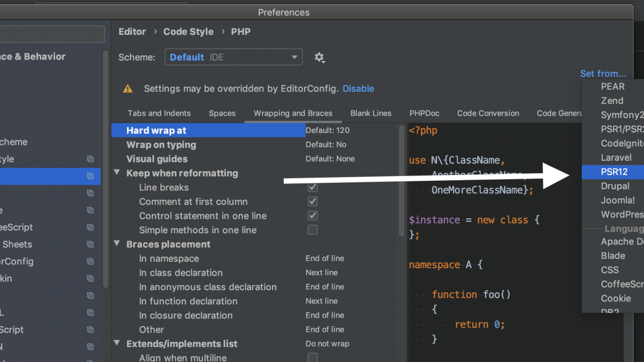The width and height of the screenshot is (644, 362).
Task: Toggle Comment at first column checkbox
Action: (312, 202)
